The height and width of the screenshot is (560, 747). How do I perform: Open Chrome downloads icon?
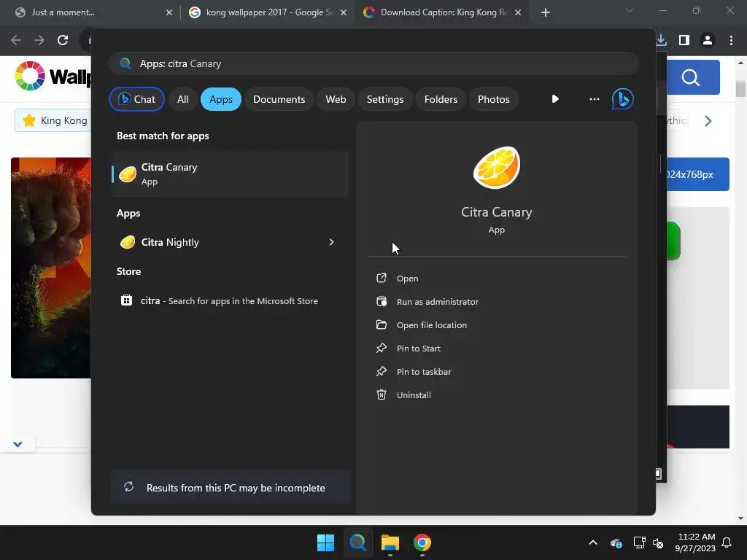click(661, 40)
